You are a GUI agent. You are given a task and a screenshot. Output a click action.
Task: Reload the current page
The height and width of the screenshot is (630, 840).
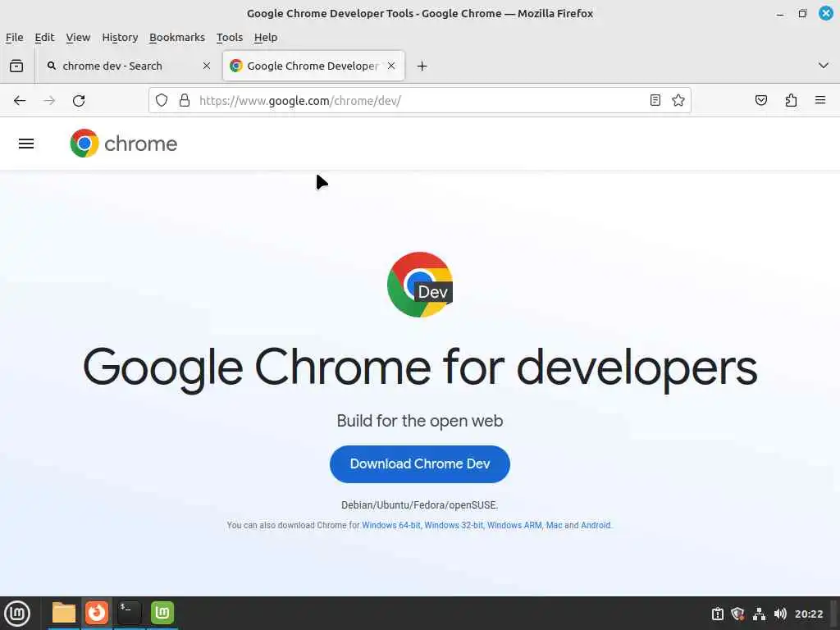[x=79, y=101]
